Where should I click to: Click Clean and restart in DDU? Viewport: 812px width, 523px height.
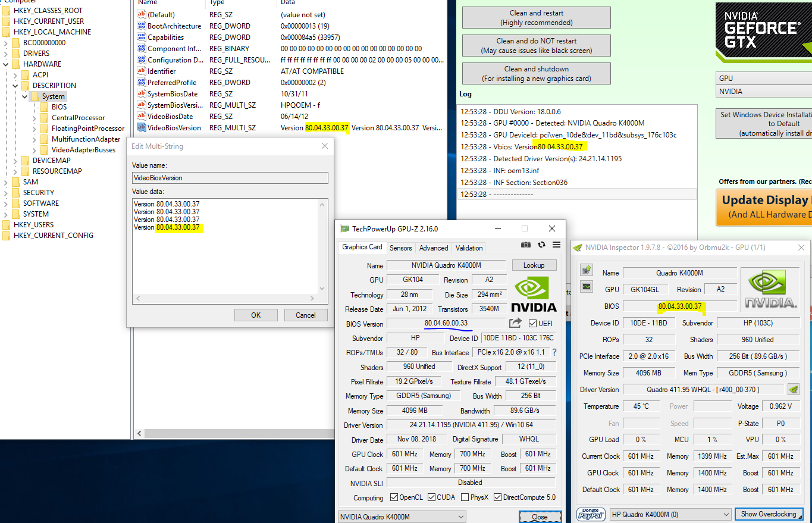click(537, 17)
